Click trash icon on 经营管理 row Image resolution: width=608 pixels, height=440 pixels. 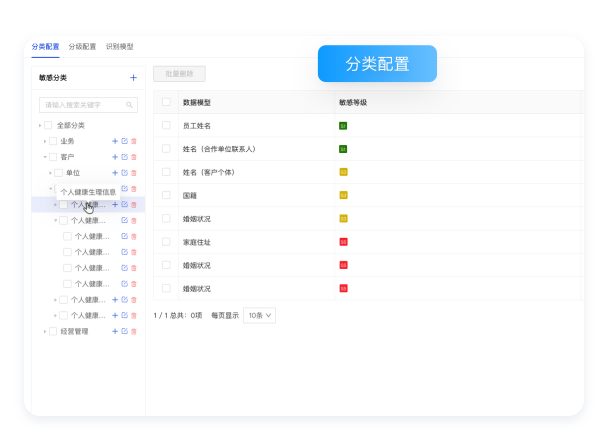point(134,331)
